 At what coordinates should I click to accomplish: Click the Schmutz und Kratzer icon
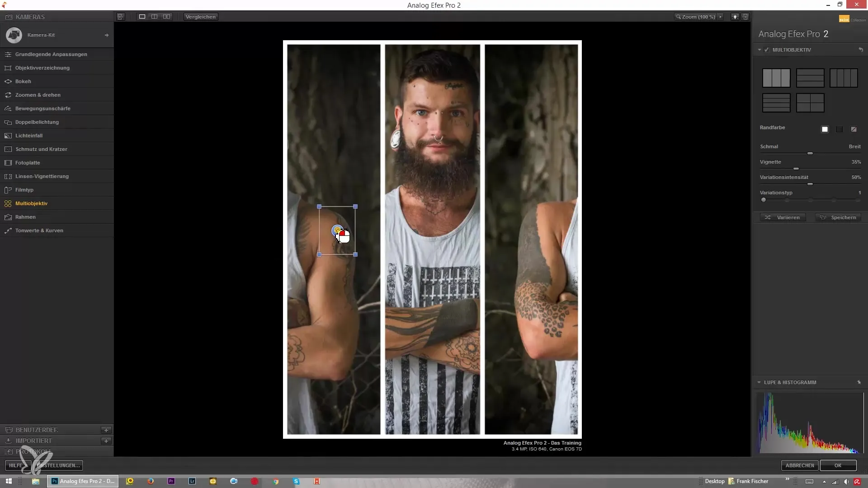[8, 149]
